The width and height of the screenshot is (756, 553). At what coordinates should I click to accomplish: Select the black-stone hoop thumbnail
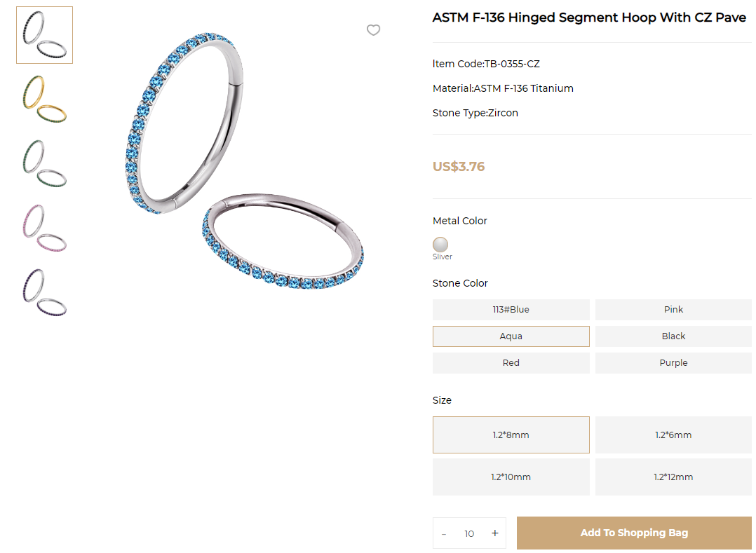click(x=44, y=35)
